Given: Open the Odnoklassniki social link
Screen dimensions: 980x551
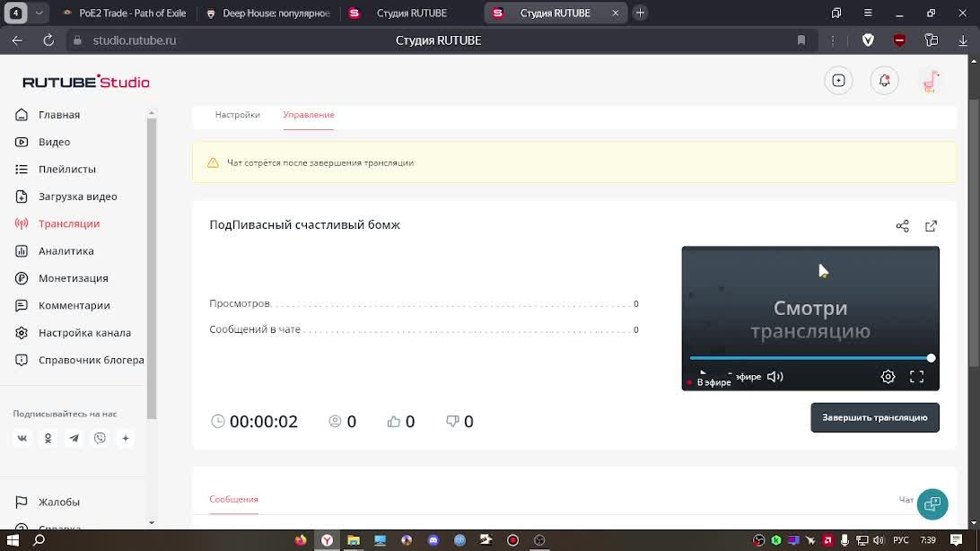Looking at the screenshot, I should click(48, 439).
